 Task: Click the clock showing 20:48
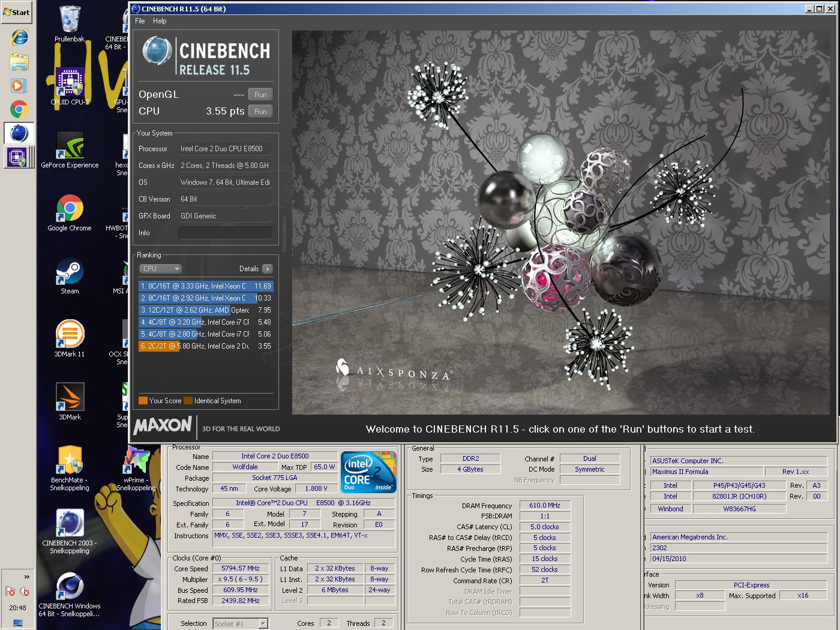tap(17, 608)
